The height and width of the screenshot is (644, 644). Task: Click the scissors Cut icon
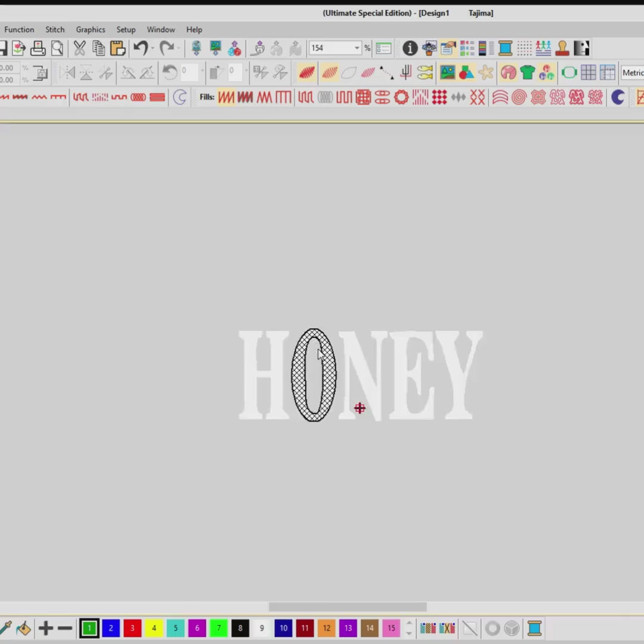pos(79,48)
